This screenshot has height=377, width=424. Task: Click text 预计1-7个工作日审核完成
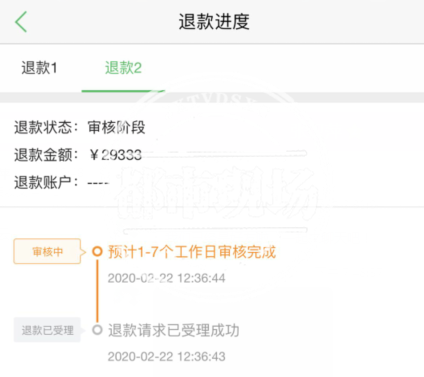click(192, 252)
